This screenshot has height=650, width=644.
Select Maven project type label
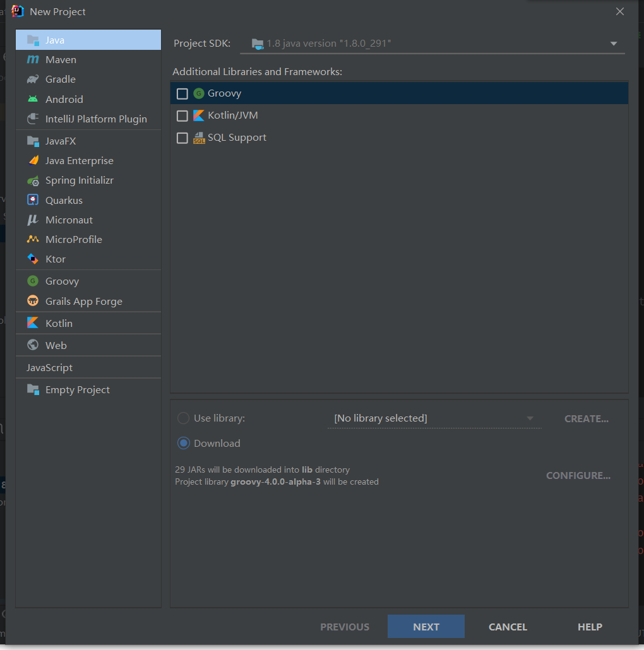61,60
